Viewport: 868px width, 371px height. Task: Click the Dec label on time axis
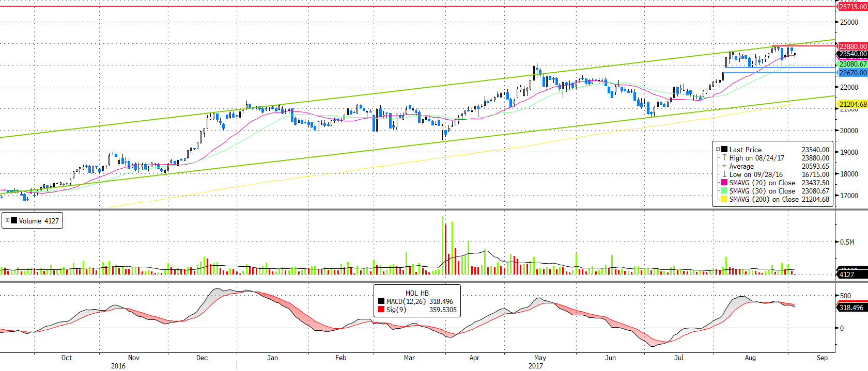coord(202,358)
